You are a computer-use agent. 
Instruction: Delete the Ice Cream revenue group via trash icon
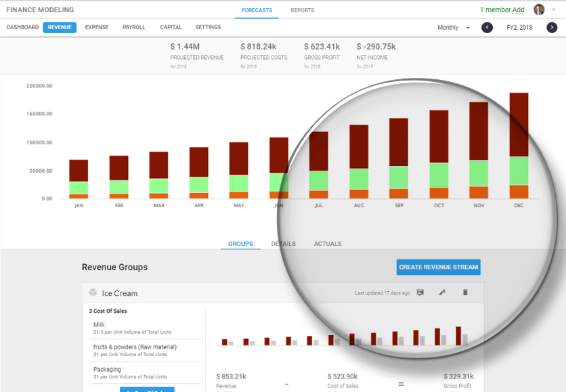(x=465, y=292)
